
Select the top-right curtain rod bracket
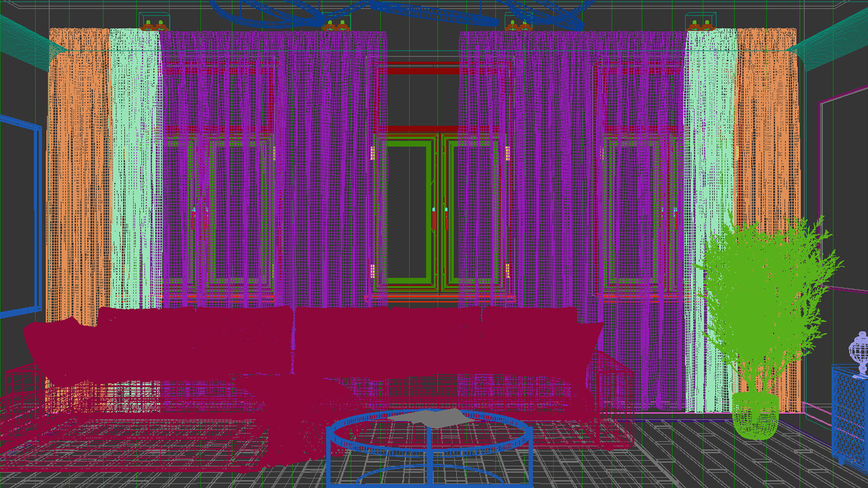point(701,21)
